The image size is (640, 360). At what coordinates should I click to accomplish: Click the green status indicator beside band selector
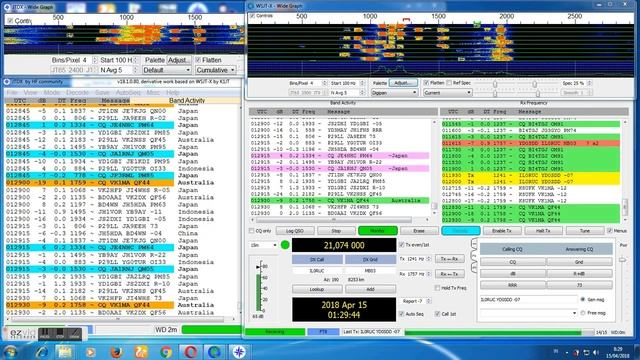(x=285, y=245)
